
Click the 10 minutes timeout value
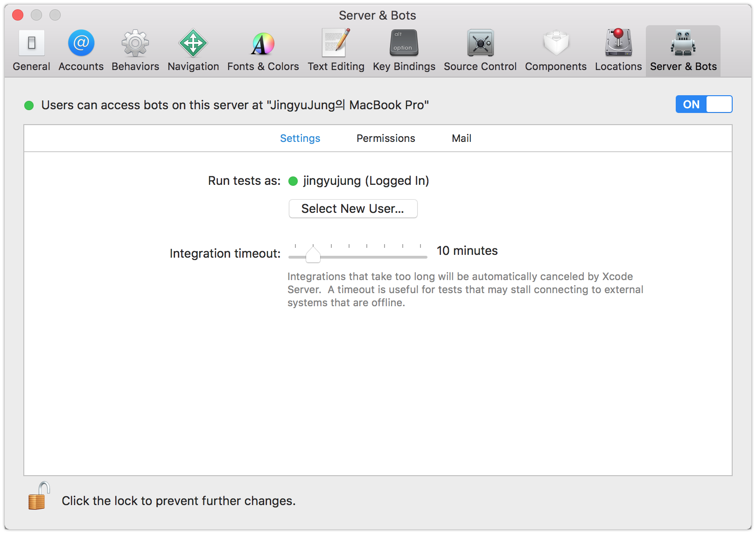(x=467, y=251)
